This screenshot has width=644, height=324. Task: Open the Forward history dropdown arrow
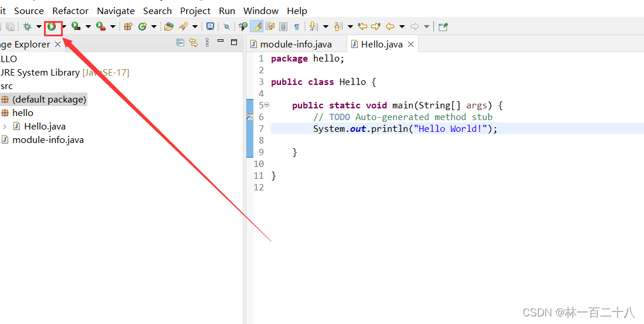coord(426,27)
